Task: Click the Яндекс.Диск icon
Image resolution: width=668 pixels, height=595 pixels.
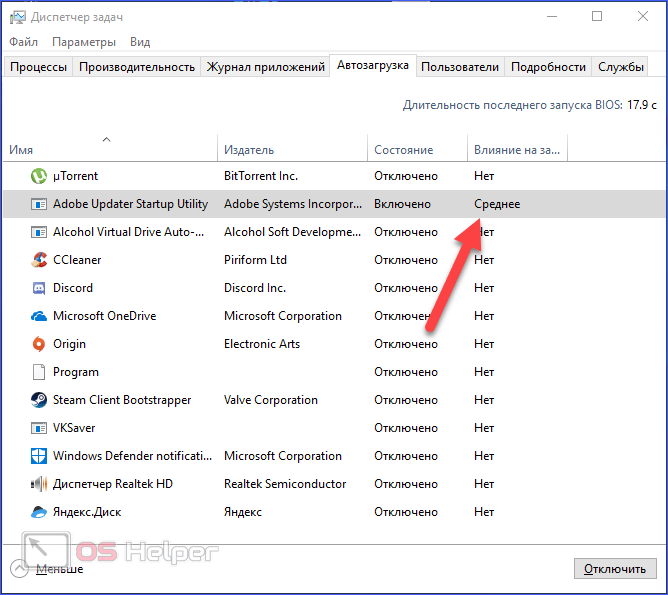Action: (x=39, y=512)
